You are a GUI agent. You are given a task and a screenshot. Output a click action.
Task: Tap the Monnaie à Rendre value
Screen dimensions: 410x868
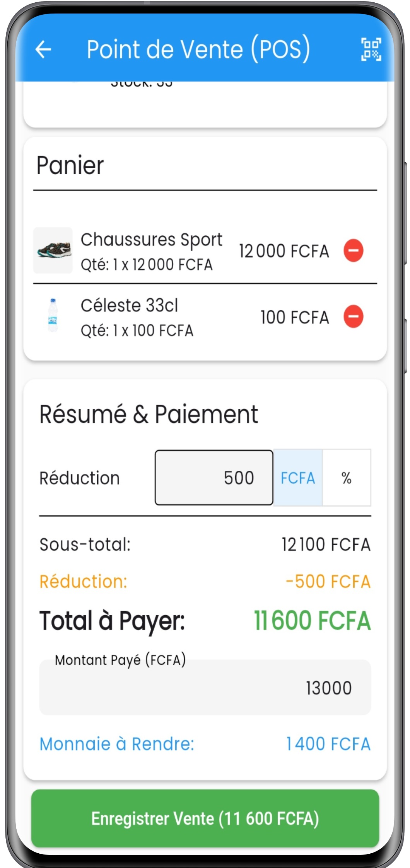click(x=328, y=744)
